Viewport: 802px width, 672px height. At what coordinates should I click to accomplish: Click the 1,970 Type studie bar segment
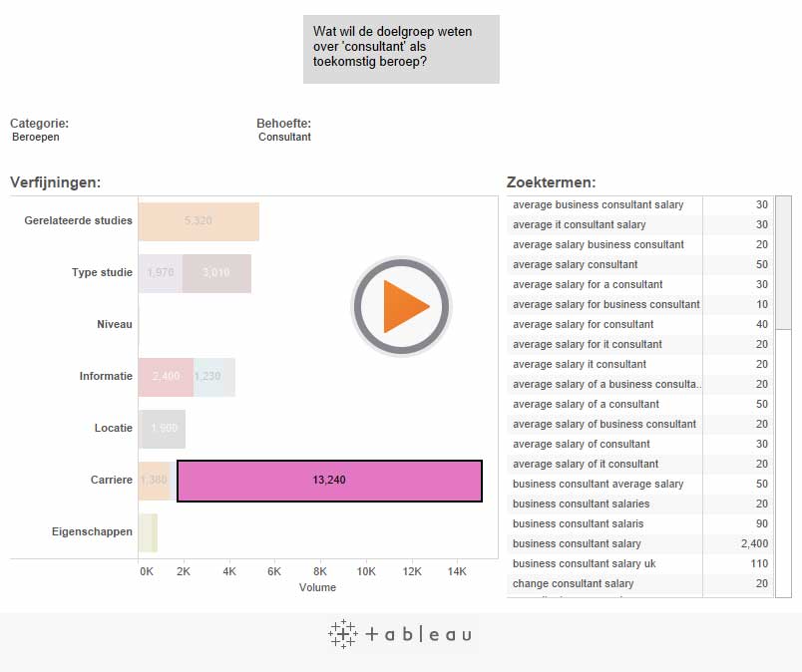point(160,273)
